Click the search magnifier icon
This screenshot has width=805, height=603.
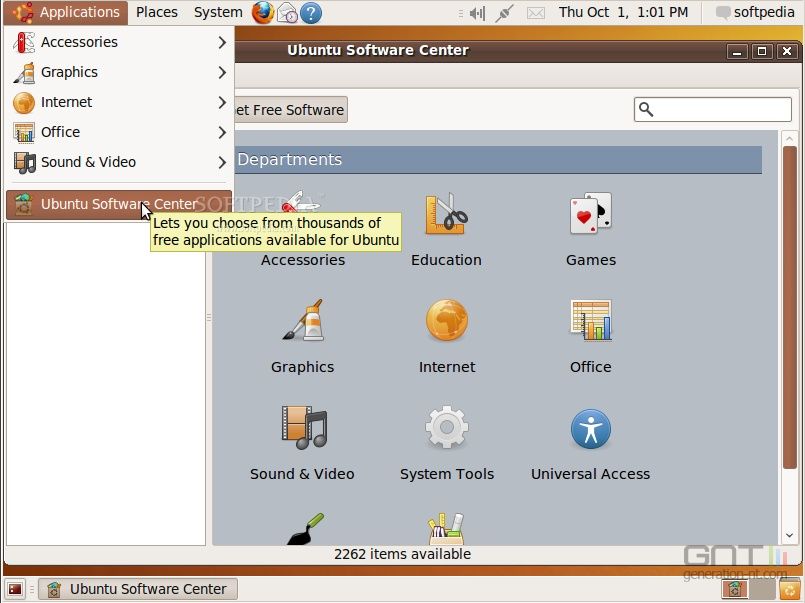(x=646, y=109)
